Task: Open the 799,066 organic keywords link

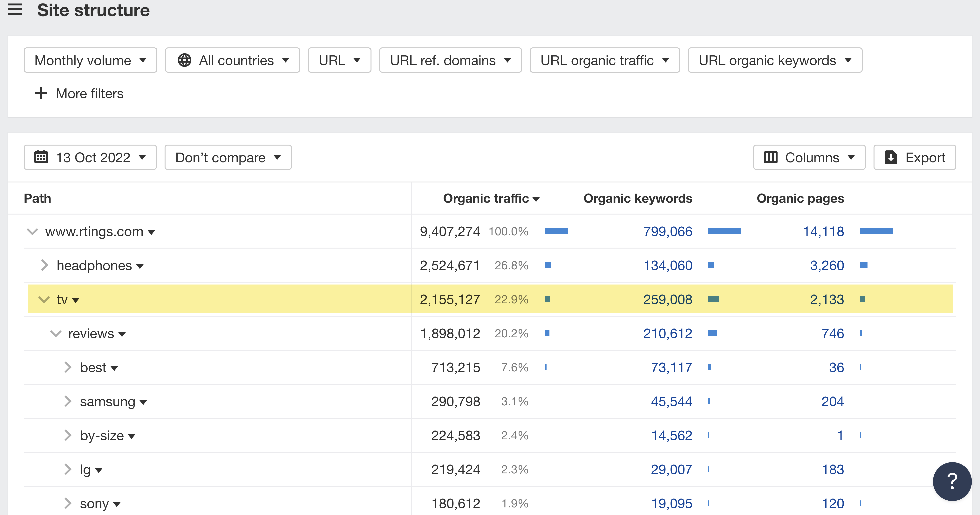Action: 668,231
